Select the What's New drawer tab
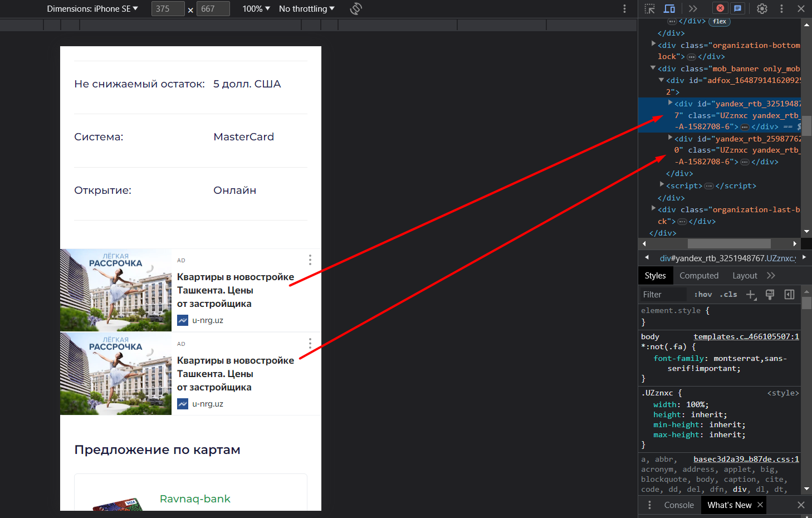Viewport: 812px width, 518px height. pos(729,505)
